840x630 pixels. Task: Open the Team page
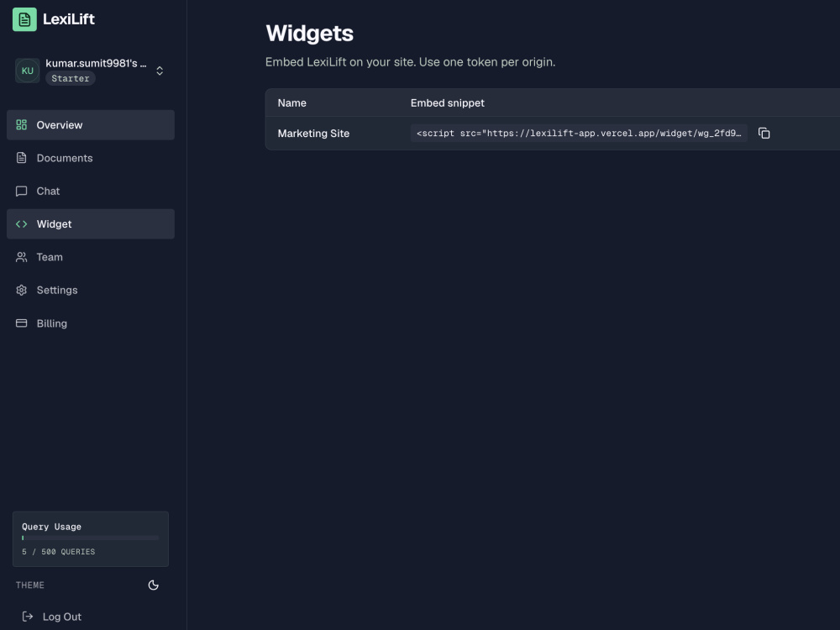(x=91, y=257)
